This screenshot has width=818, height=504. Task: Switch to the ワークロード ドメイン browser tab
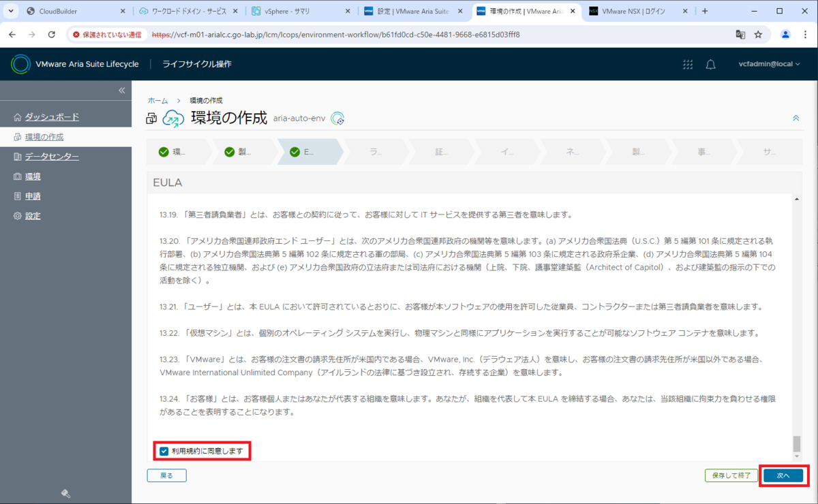click(x=188, y=12)
